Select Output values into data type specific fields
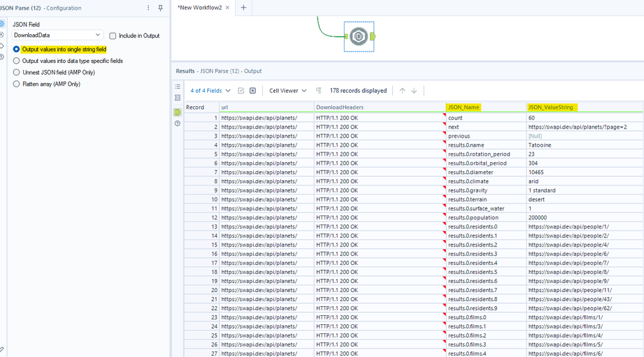 click(x=17, y=61)
